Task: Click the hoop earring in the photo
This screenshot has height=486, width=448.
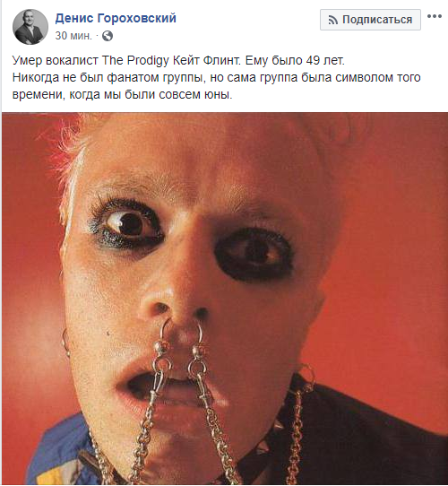Action: point(65,343)
